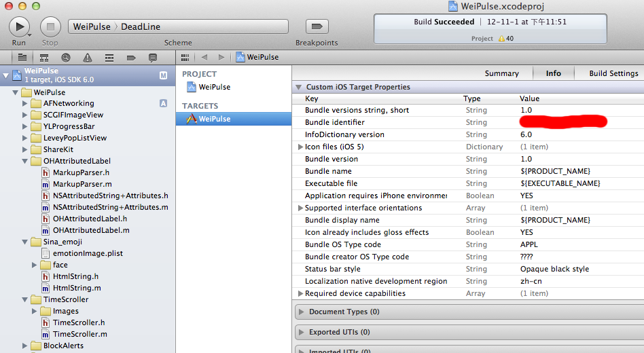Toggle the Breakpoints button
Image resolution: width=644 pixels, height=353 pixels.
pos(317,26)
